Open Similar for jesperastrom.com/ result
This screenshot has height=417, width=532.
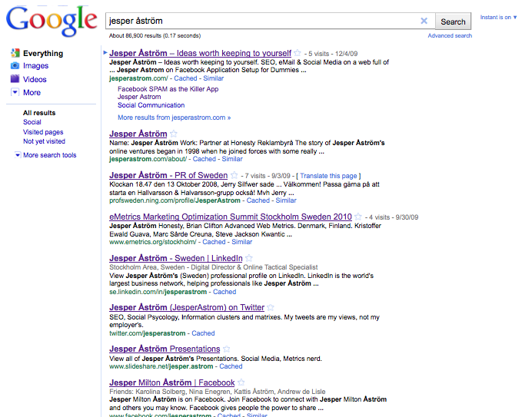tap(214, 78)
